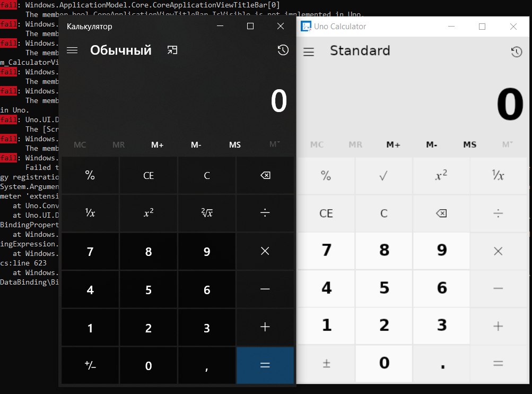Click square root checkmark in Uno Calculator

[383, 176]
